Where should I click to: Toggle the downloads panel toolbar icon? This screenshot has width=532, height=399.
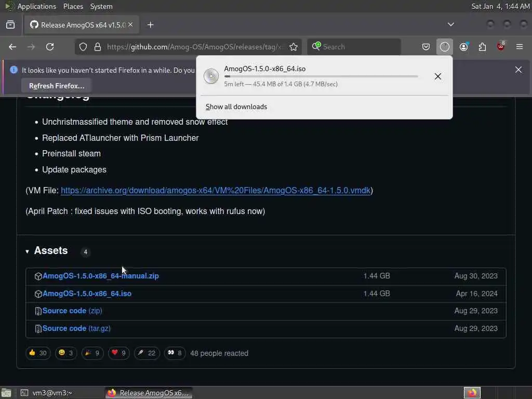445,47
